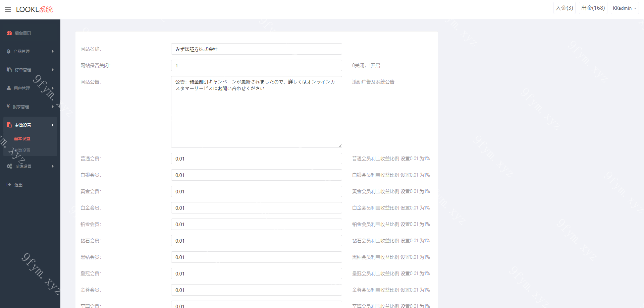Click the user icon beside 用户管理

[x=9, y=88]
